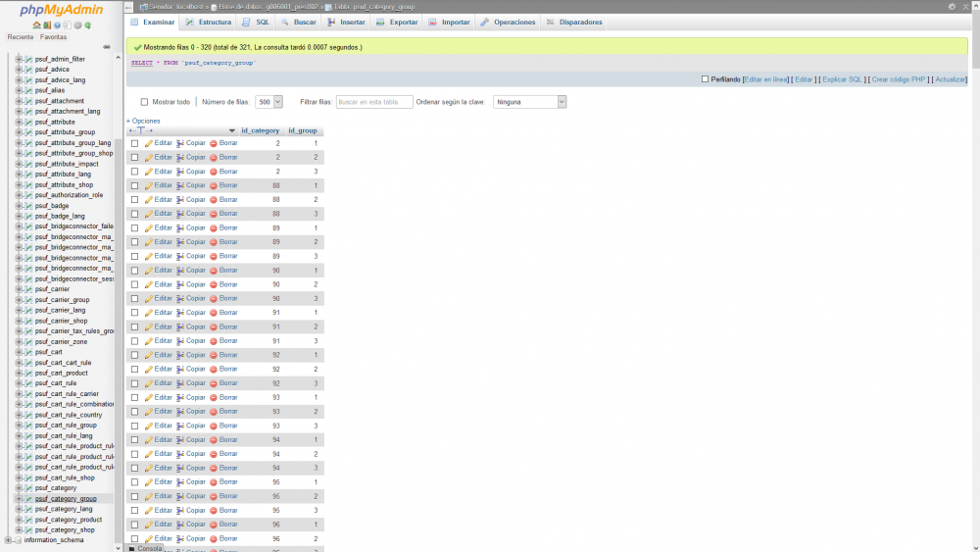Image resolution: width=980 pixels, height=552 pixels.
Task: Reload the navigation panel with green icon
Action: [88, 25]
